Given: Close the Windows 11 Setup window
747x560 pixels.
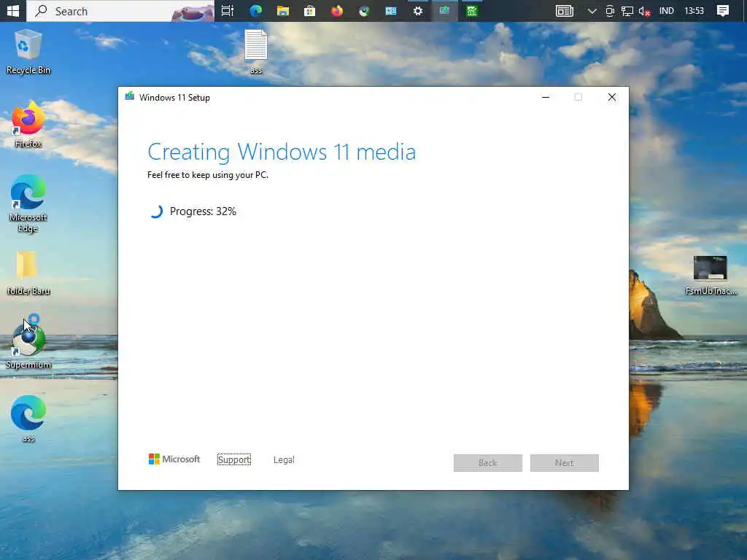Looking at the screenshot, I should pyautogui.click(x=612, y=97).
